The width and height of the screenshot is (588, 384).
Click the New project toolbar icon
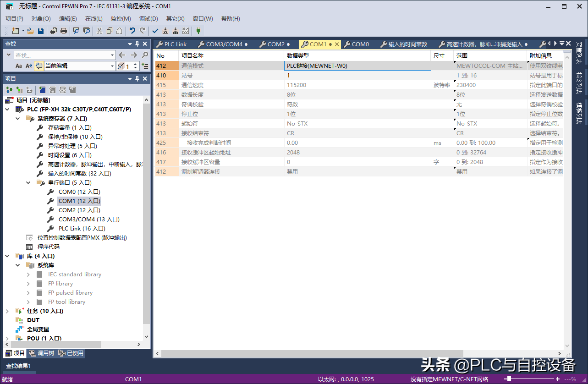tap(15, 31)
